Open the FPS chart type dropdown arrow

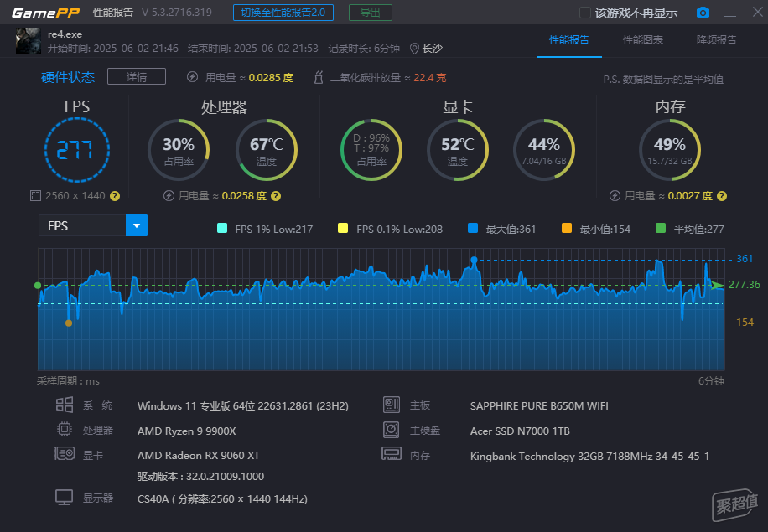pos(137,225)
